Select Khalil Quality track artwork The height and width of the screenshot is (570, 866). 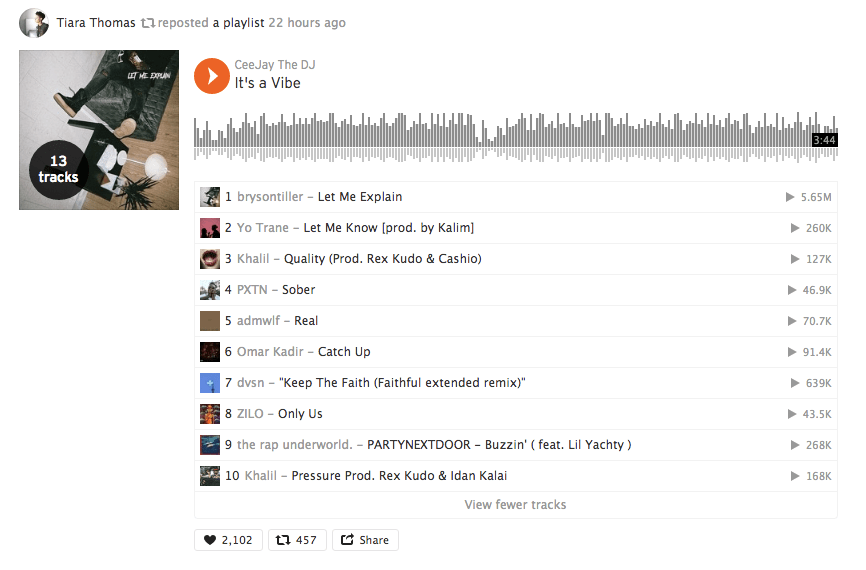click(x=210, y=258)
